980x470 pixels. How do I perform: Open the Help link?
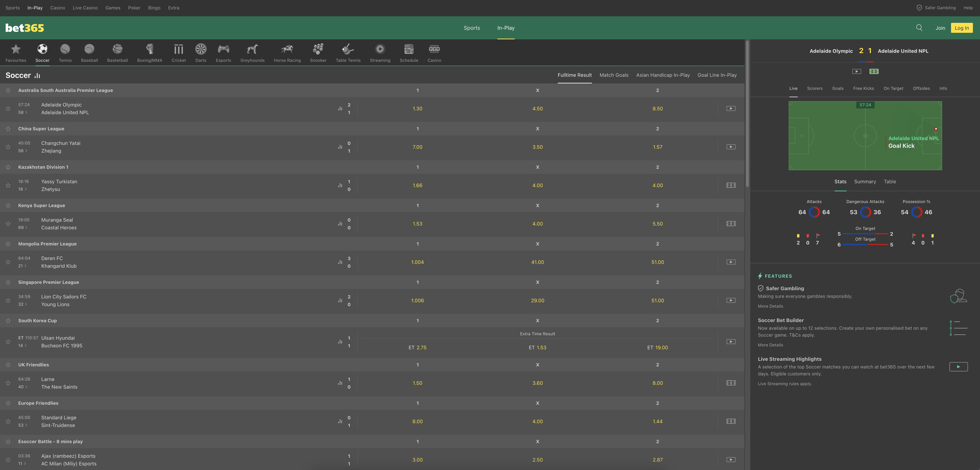[968, 8]
